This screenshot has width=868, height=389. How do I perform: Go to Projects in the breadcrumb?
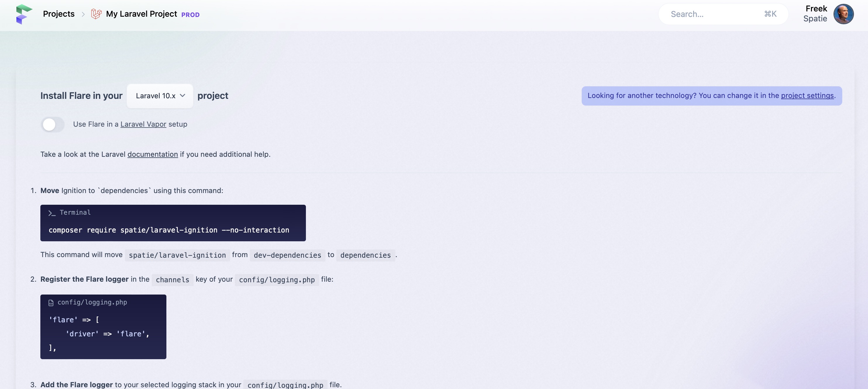pos(58,14)
